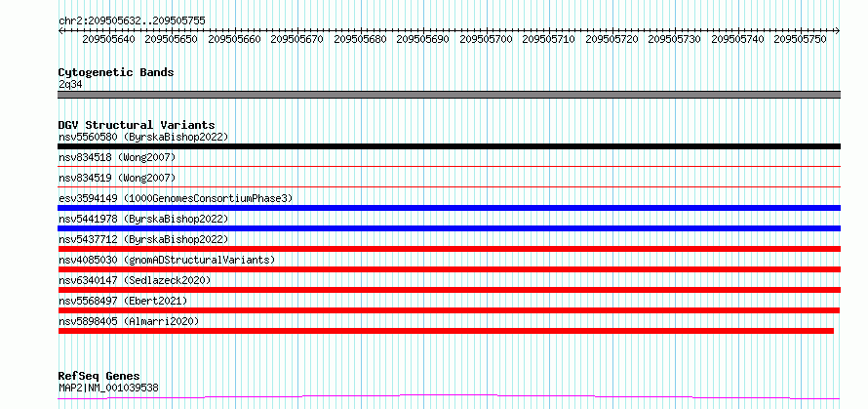Click label nsv834518 (Wong2007)
Viewport: 868px width, 409px height.
pyautogui.click(x=117, y=158)
